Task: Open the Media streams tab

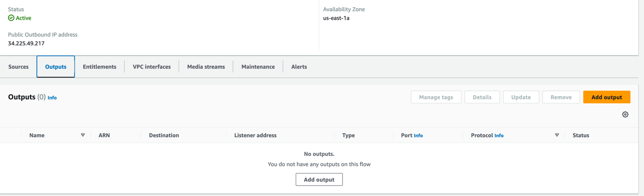Action: (x=206, y=67)
